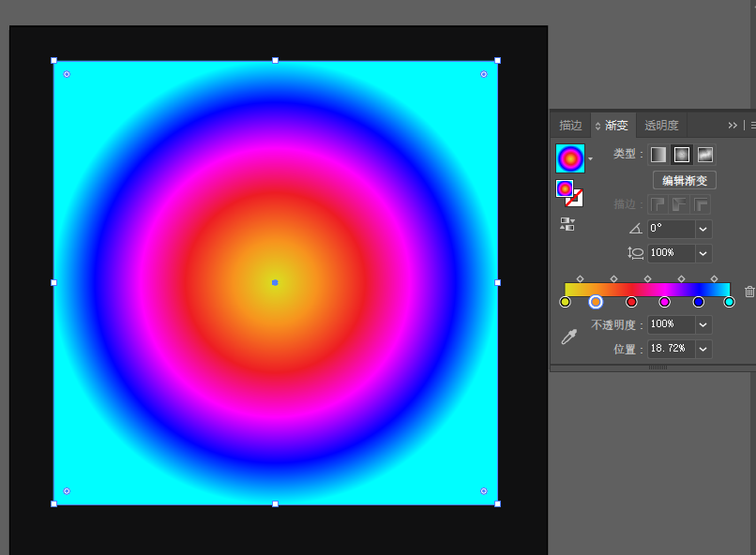
Task: Open the angle value dropdown
Action: pos(703,230)
